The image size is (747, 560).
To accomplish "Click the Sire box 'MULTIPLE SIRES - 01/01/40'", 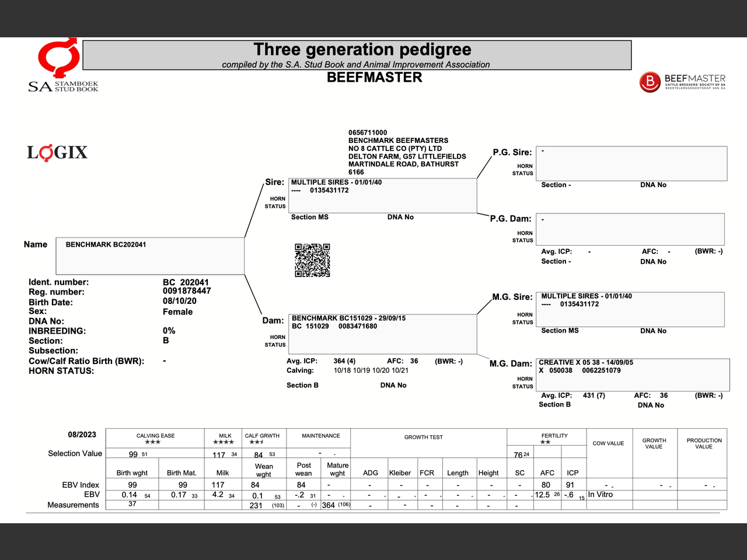I will pyautogui.click(x=383, y=195).
